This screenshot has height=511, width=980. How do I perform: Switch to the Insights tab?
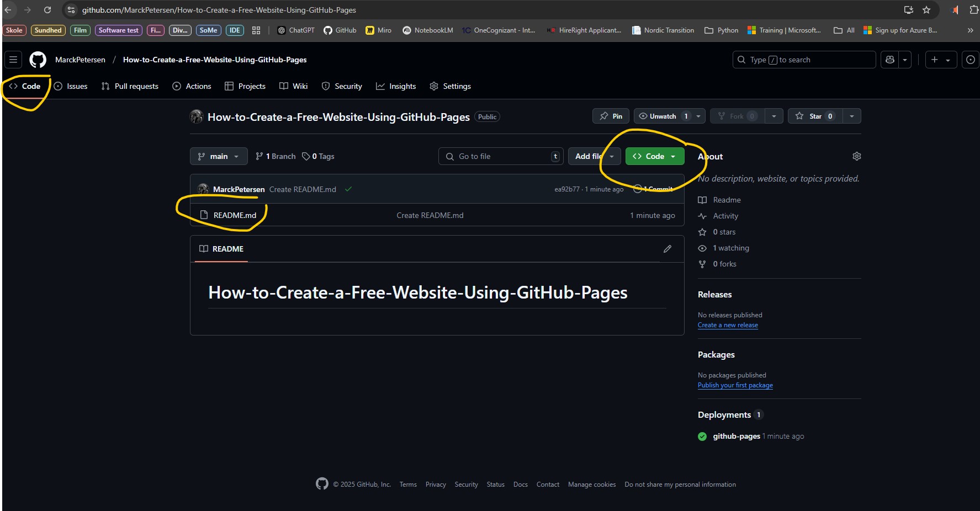tap(396, 86)
